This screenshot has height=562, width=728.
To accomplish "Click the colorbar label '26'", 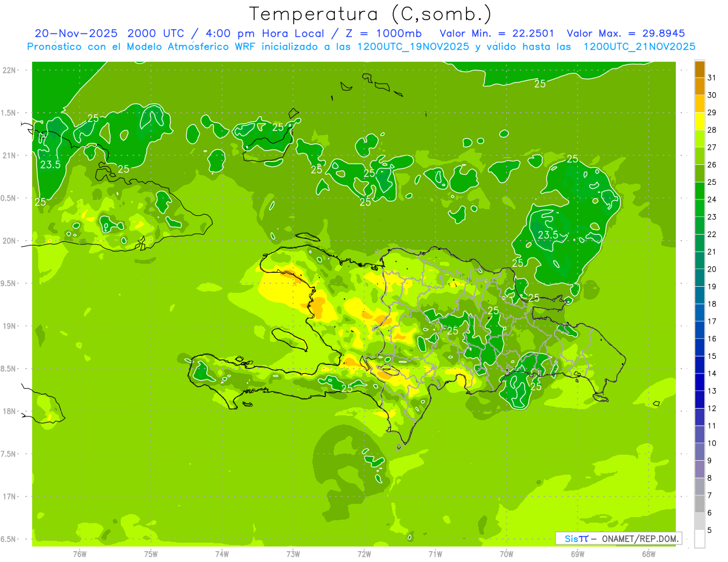I will tap(712, 165).
